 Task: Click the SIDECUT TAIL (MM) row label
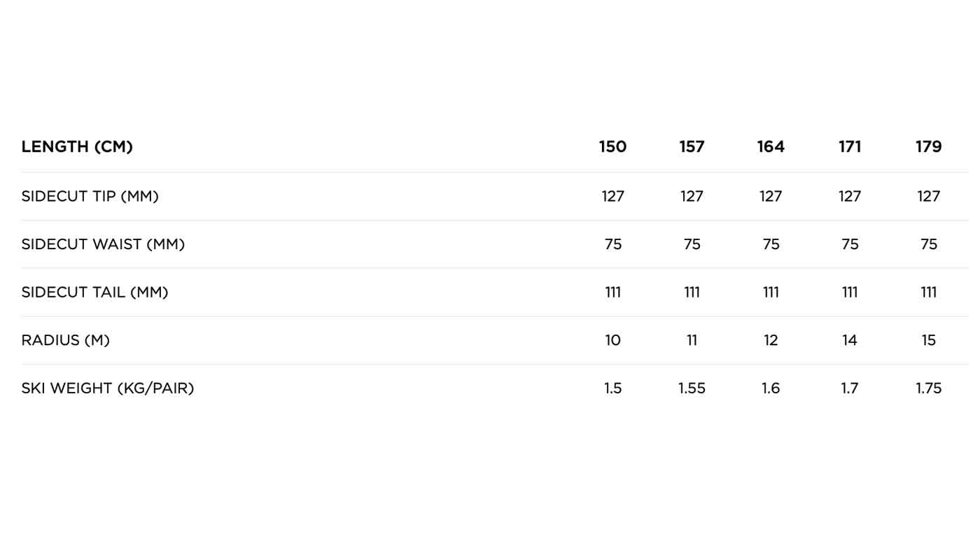pyautogui.click(x=95, y=293)
